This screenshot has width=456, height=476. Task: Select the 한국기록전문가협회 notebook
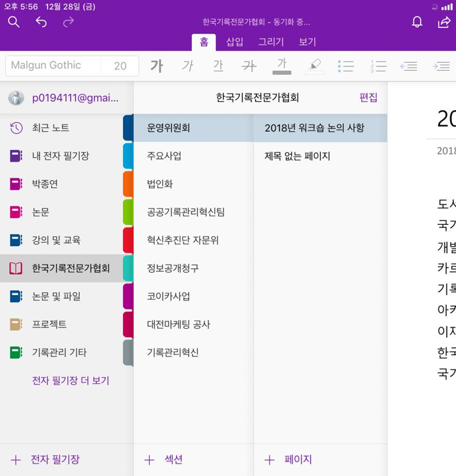click(x=61, y=268)
